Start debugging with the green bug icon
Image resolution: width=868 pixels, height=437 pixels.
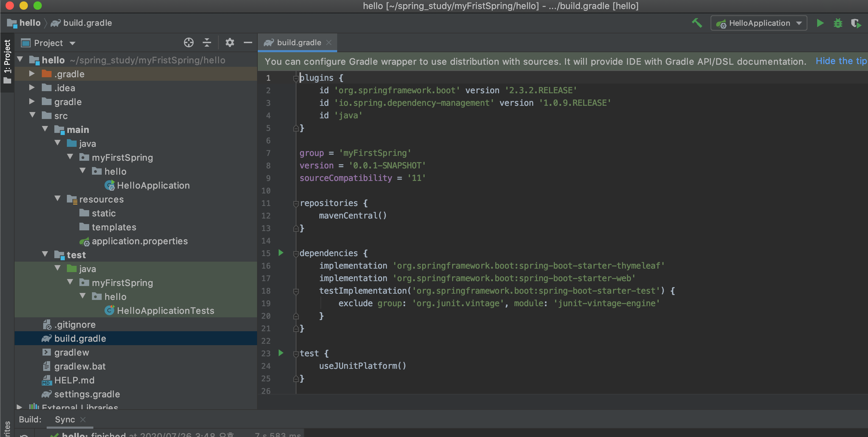pyautogui.click(x=838, y=23)
